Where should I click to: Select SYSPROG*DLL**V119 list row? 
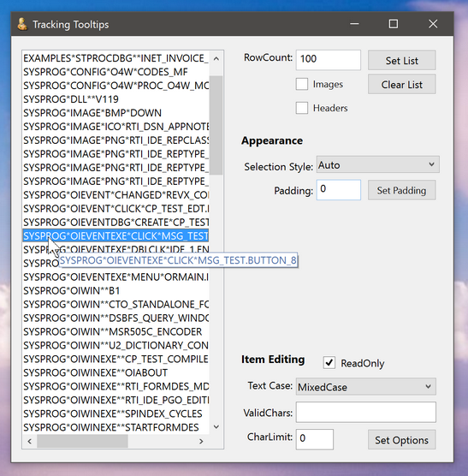(116, 99)
